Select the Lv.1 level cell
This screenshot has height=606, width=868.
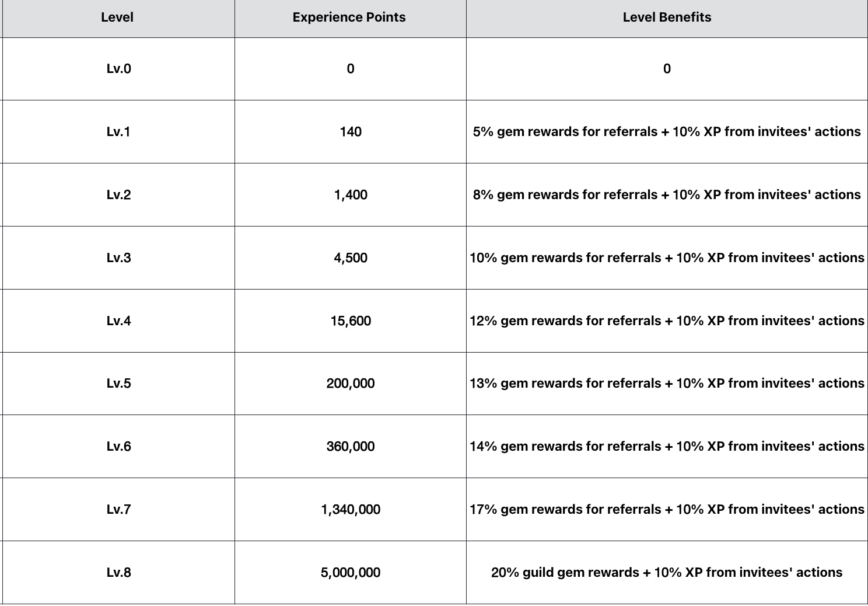118,132
